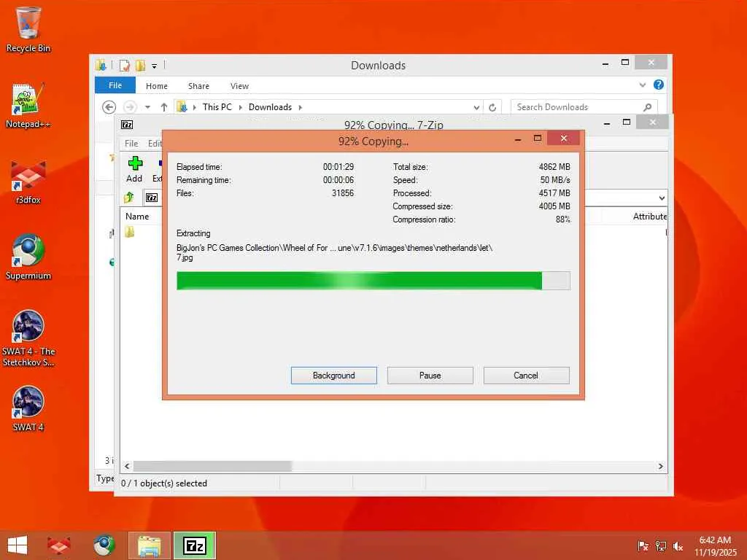
Task: Maximize the 92% Copying dialog
Action: point(538,138)
